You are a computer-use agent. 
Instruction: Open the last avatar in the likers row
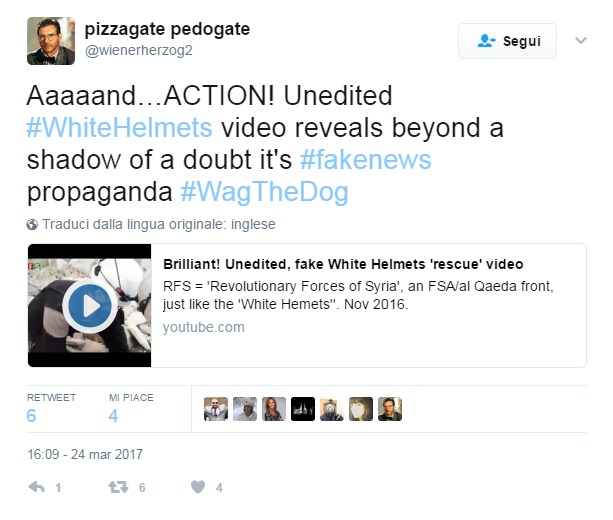click(390, 409)
